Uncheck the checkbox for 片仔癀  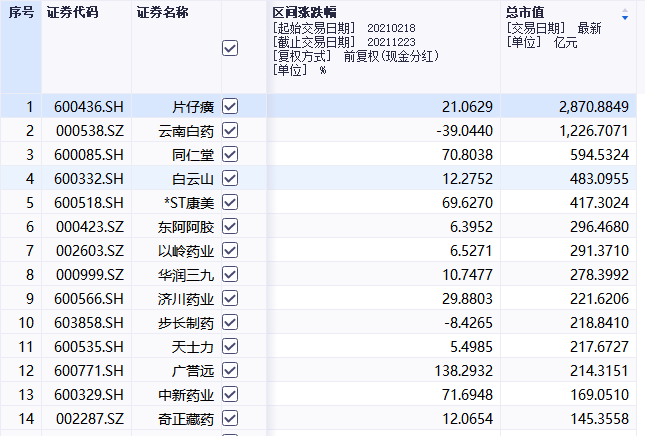coord(230,106)
